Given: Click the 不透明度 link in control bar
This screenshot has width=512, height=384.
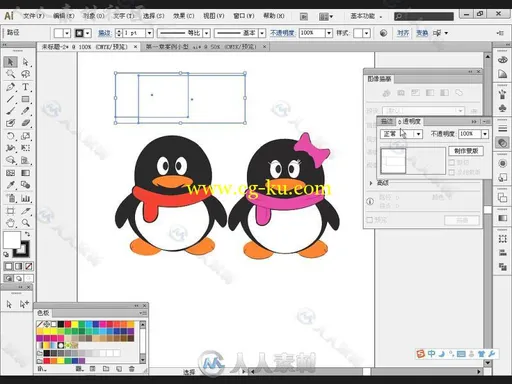Looking at the screenshot, I should point(282,33).
